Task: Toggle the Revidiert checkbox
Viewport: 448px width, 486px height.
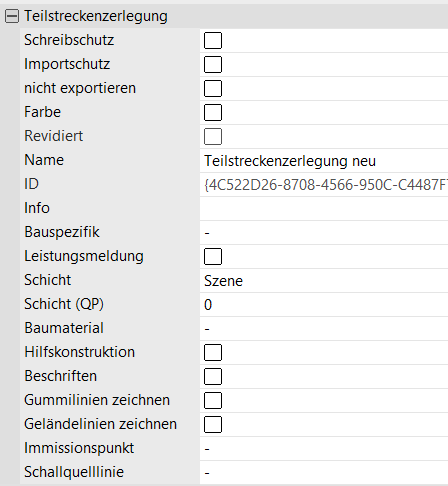Action: pyautogui.click(x=213, y=136)
